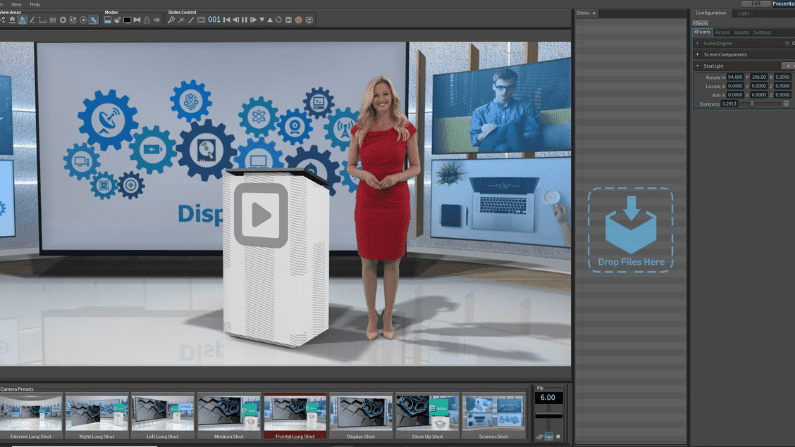Pause the slides playback

tap(244, 20)
